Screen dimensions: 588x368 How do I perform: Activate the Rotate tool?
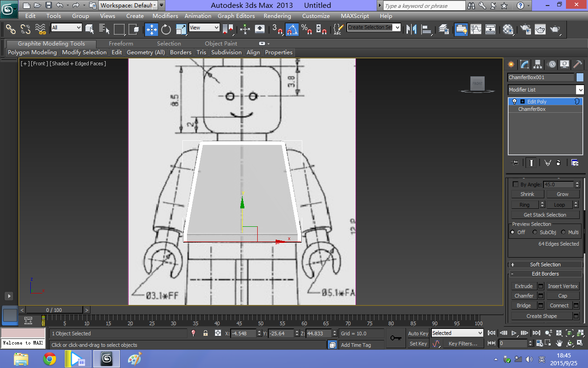coord(166,29)
